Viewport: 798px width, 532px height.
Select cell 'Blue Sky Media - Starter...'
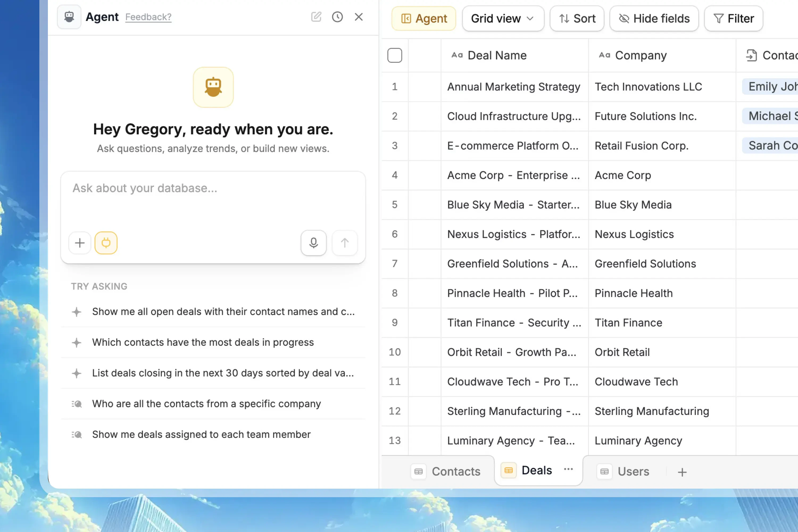[x=514, y=205]
